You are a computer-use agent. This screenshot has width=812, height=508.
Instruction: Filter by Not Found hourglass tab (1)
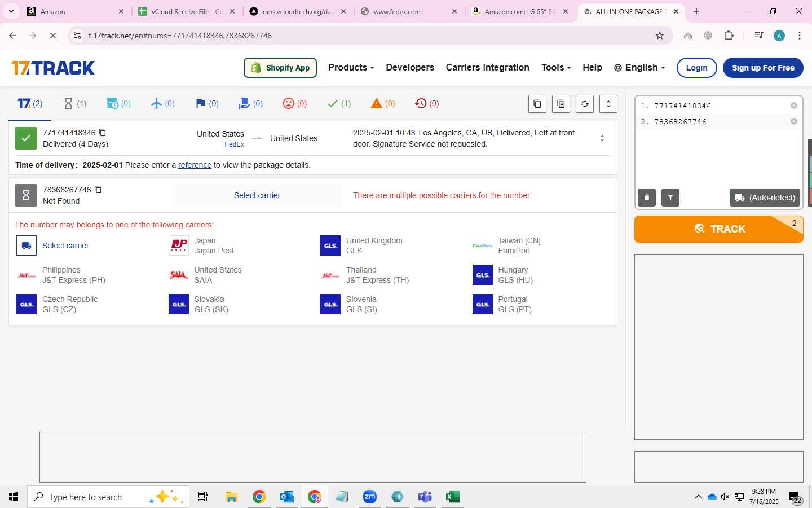[75, 103]
